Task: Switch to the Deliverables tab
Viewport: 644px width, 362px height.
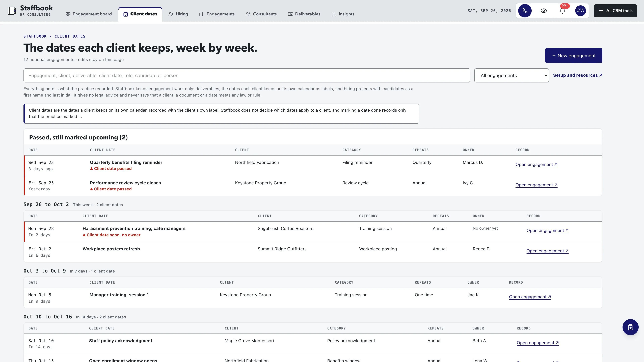Action: (304, 14)
